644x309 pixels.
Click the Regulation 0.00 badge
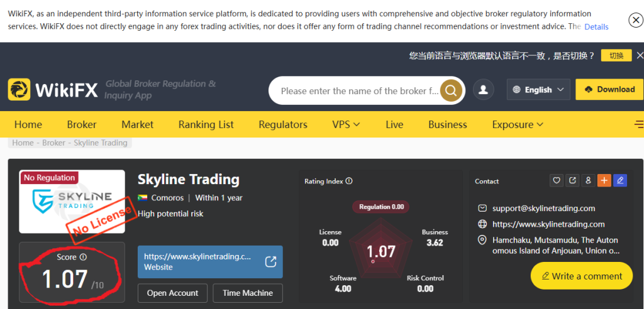[381, 207]
